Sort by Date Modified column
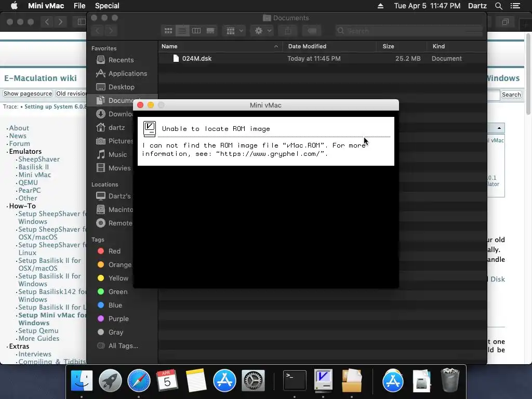Image resolution: width=532 pixels, height=399 pixels. point(329,46)
